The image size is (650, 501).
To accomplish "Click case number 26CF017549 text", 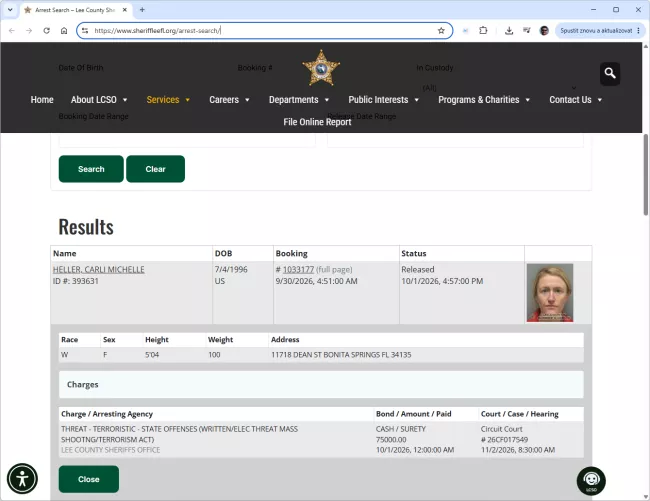I will (x=504, y=440).
